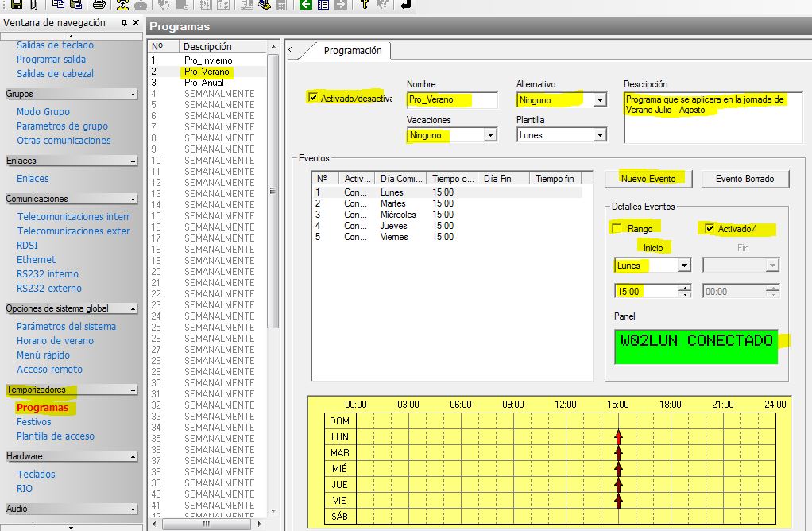This screenshot has height=531, width=812.
Task: Click the Tiempo fin column header
Action: click(x=555, y=179)
